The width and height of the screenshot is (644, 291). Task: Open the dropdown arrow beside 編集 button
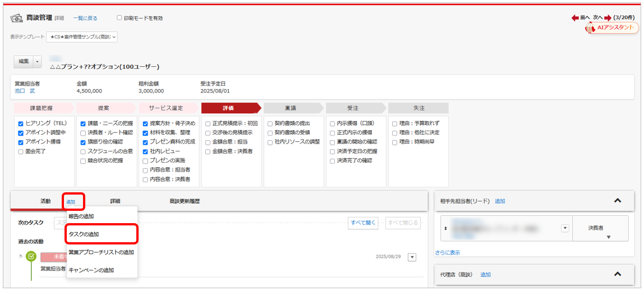tap(38, 61)
